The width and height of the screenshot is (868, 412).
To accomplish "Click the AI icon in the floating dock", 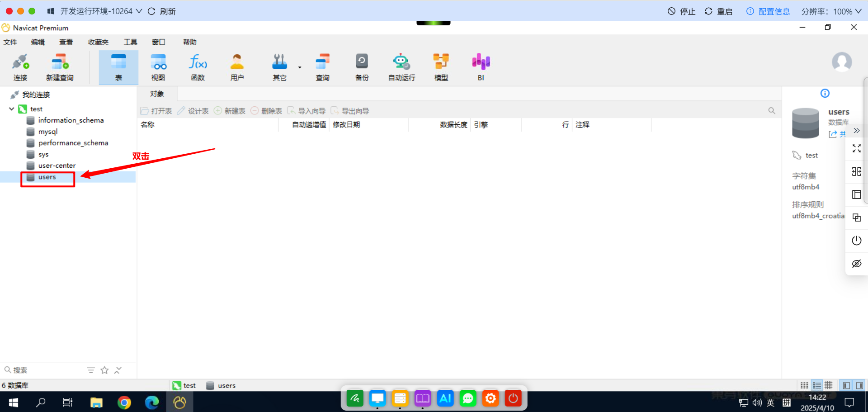I will coord(445,398).
